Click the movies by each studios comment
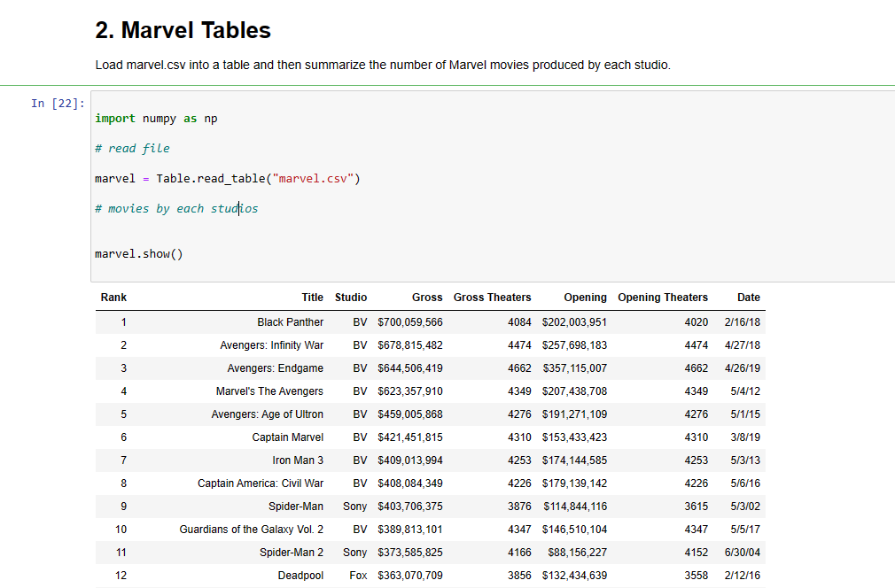The height and width of the screenshot is (588, 895). (x=176, y=209)
